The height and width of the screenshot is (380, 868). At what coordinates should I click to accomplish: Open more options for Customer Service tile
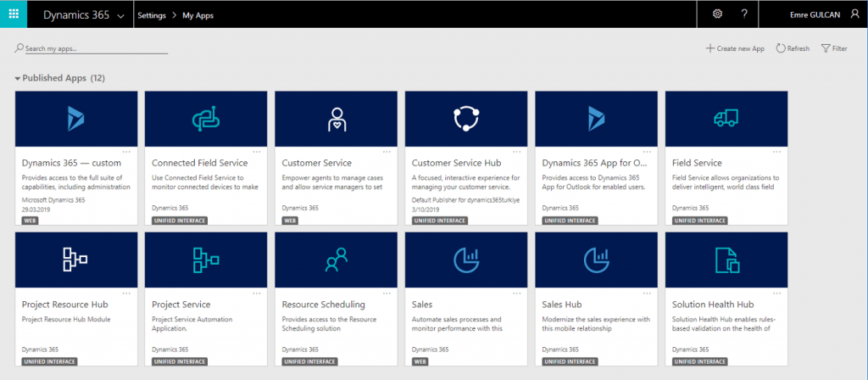tap(387, 152)
